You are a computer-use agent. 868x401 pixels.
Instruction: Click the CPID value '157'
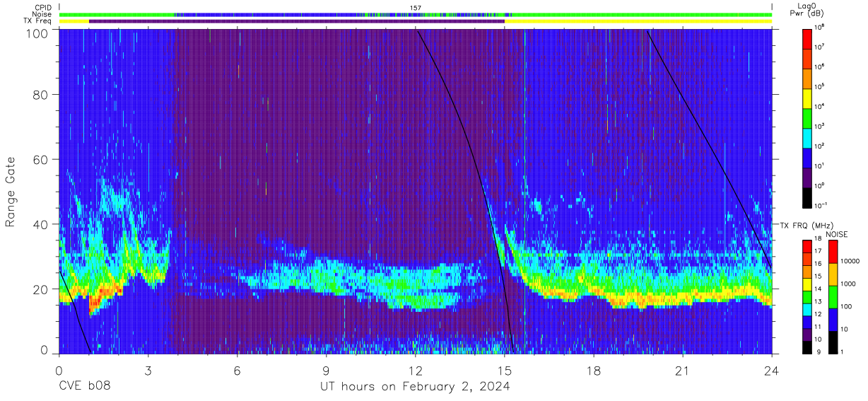pos(416,8)
